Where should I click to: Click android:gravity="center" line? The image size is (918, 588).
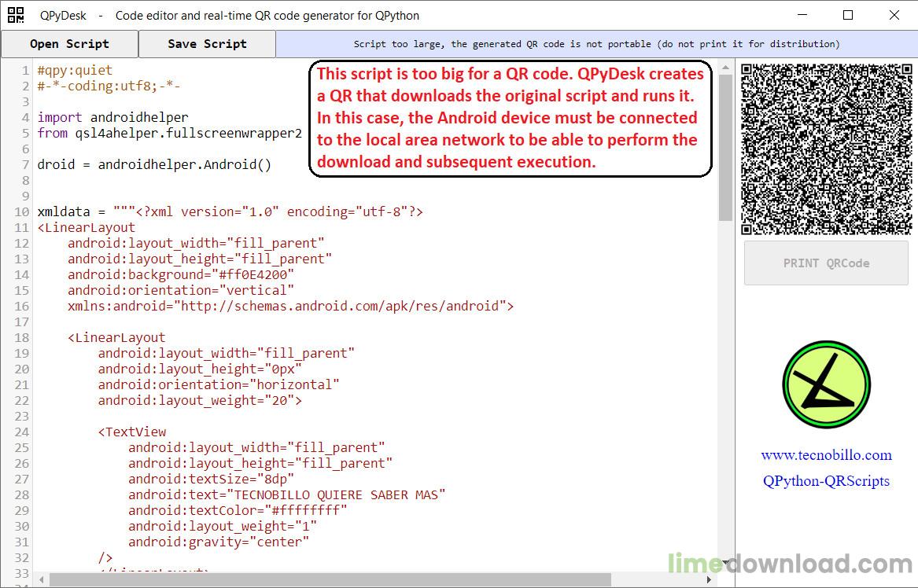(x=219, y=542)
